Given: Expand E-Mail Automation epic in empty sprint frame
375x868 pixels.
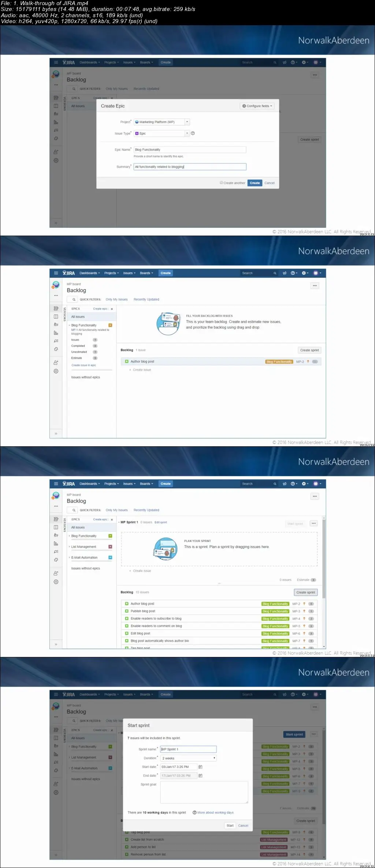Looking at the screenshot, I should (x=69, y=558).
